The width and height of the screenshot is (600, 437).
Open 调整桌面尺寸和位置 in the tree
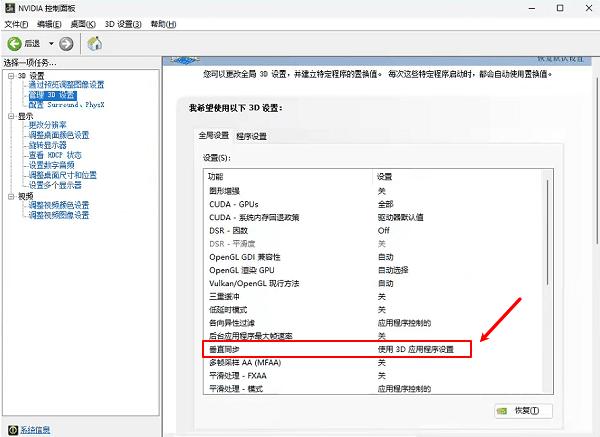tap(63, 175)
